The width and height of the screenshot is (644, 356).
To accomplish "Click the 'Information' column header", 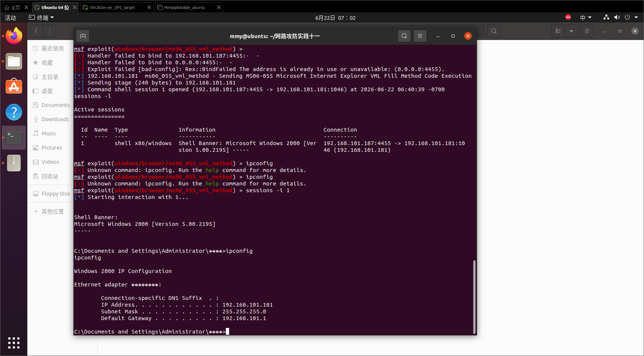I will (197, 130).
